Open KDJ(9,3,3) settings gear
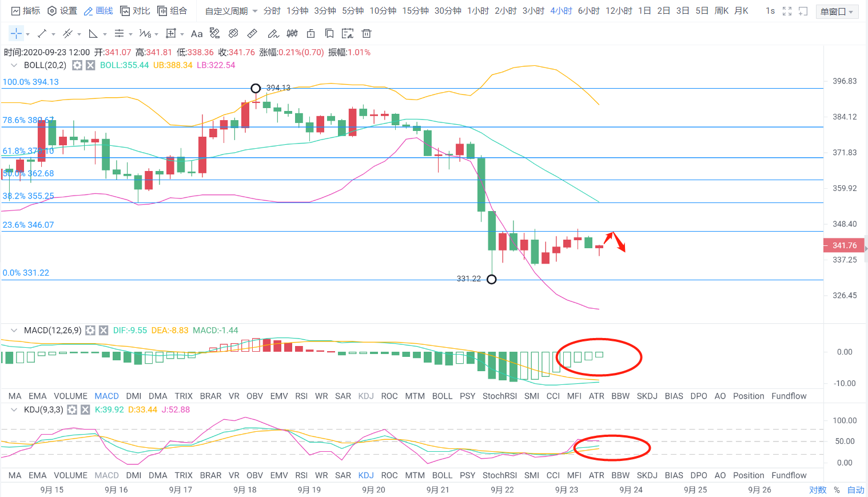 [72, 409]
